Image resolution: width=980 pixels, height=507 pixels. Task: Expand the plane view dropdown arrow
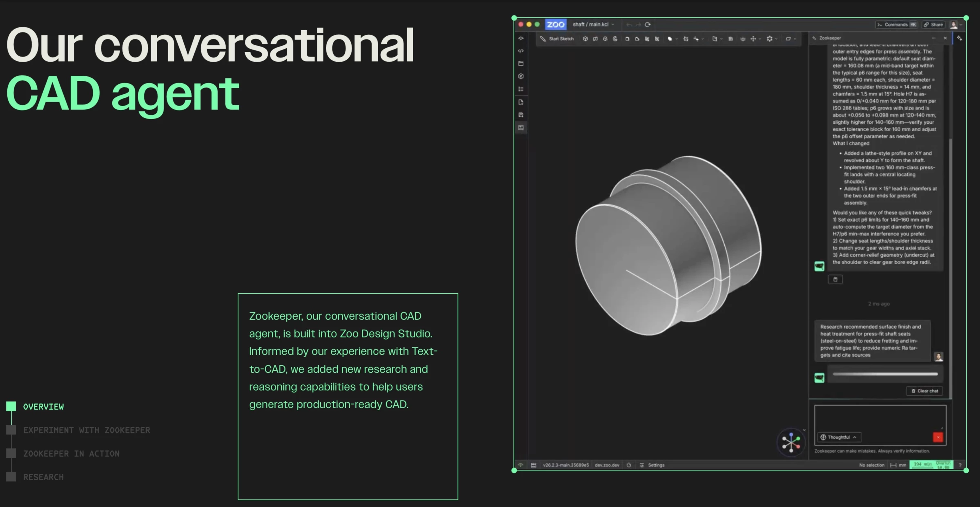click(x=795, y=39)
